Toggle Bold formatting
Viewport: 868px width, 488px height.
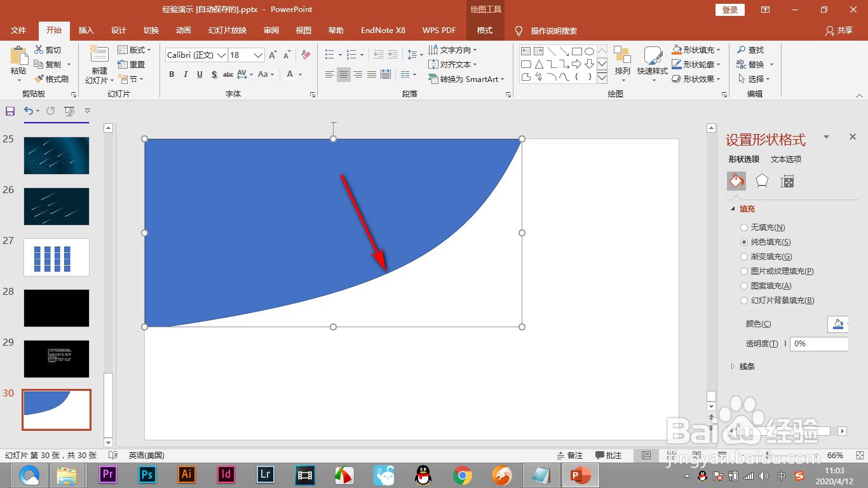172,74
